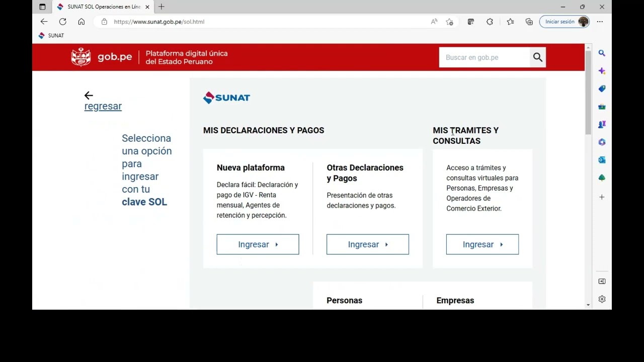Follow the regresar link
The width and height of the screenshot is (644, 362).
[103, 106]
